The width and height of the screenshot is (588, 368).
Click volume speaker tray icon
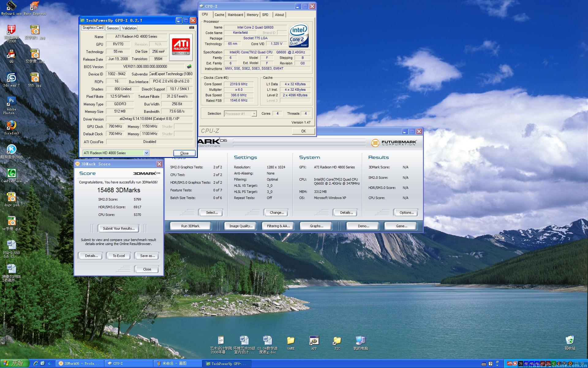560,363
